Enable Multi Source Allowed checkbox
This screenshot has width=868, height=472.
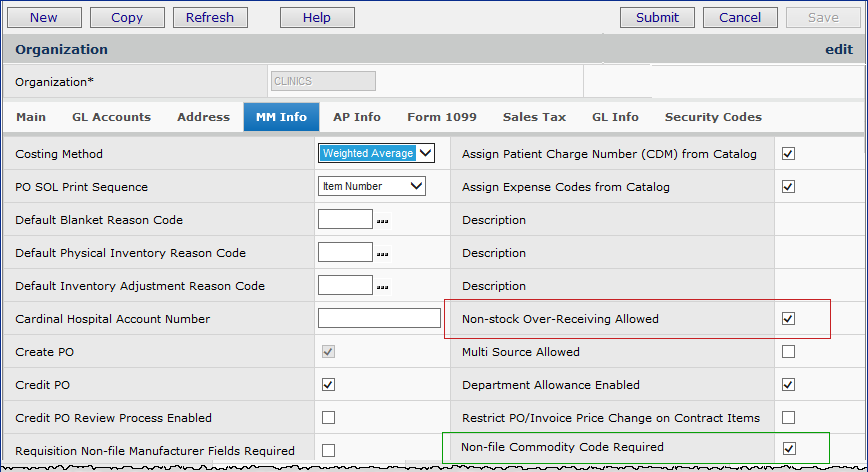(788, 352)
